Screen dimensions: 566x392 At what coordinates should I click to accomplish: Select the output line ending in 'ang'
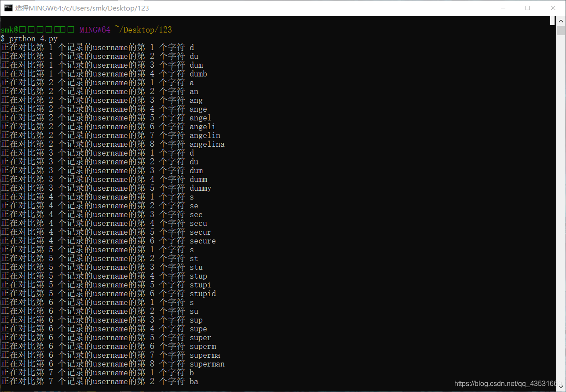(x=102, y=100)
